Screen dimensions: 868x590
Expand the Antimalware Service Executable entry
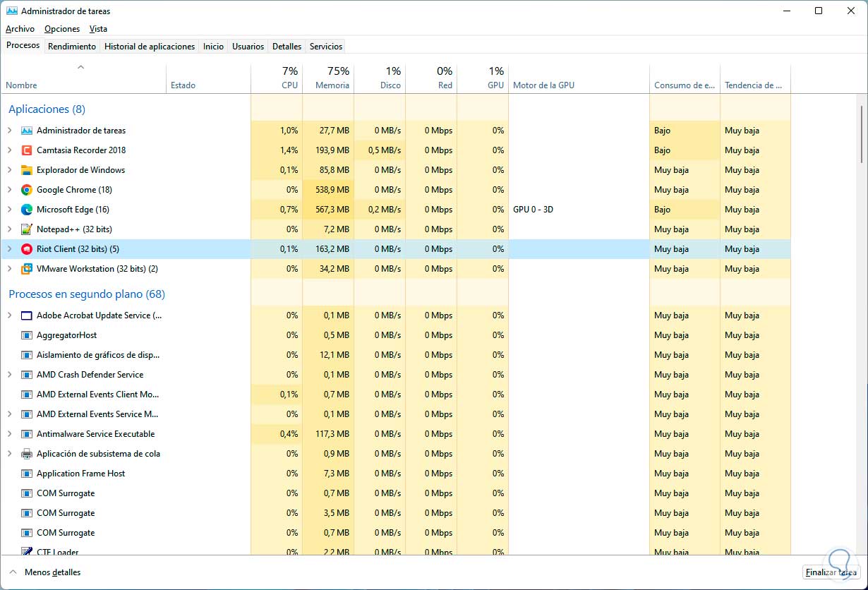(10, 434)
